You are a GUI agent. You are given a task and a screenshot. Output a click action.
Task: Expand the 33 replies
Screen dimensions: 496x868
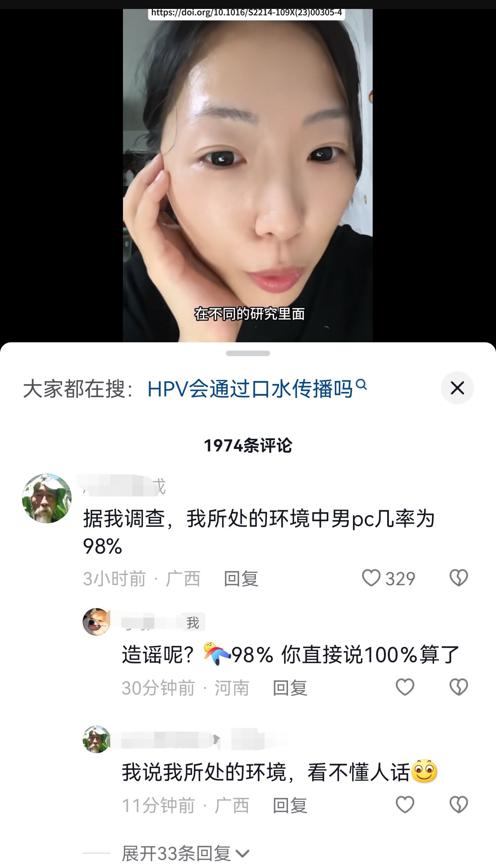176,854
